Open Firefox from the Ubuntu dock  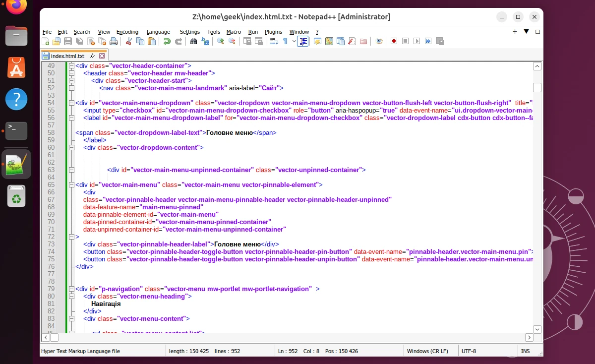click(x=16, y=5)
